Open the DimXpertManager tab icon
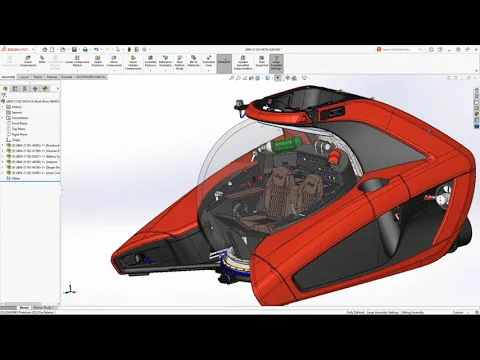480x360 pixels. 35,88
